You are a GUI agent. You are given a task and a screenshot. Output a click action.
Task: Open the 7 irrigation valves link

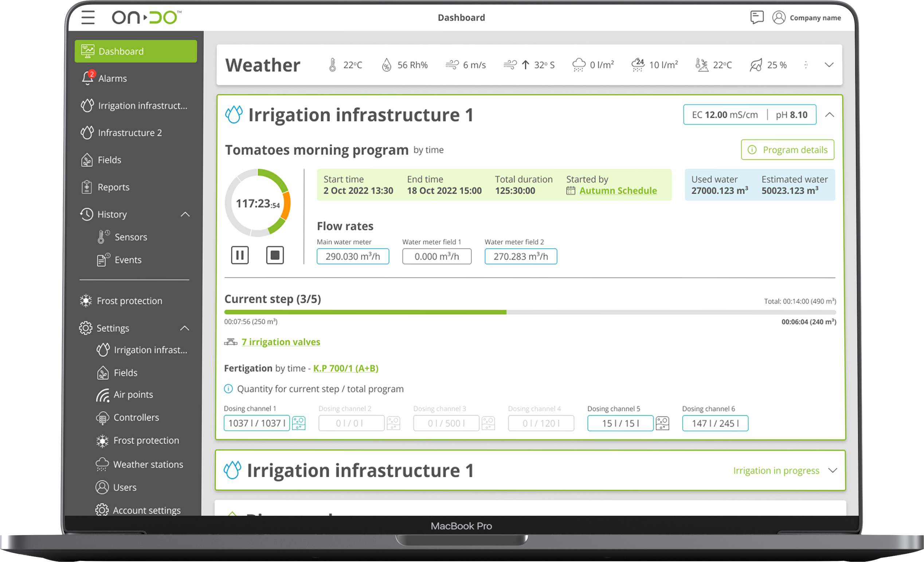(281, 342)
